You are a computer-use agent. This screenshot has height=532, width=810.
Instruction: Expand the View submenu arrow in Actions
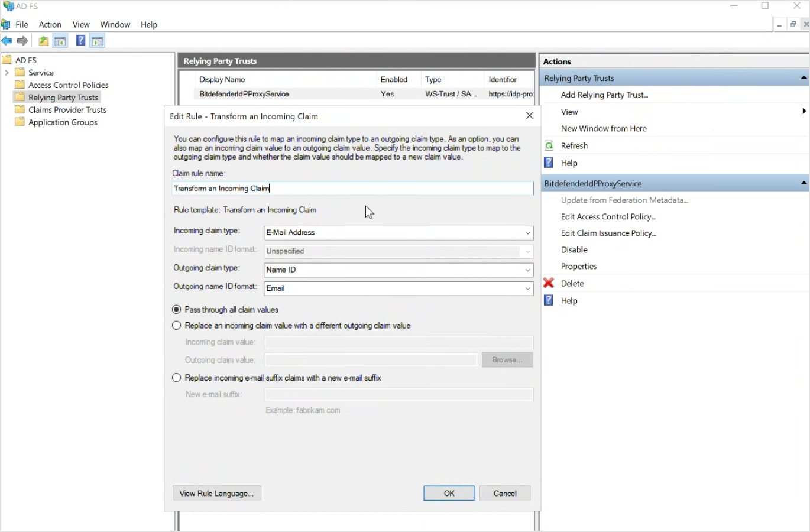(804, 111)
